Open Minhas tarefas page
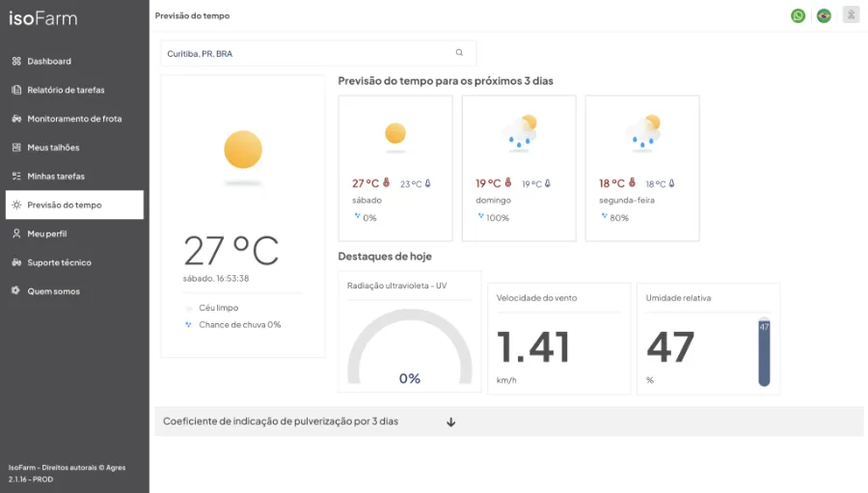The height and width of the screenshot is (493, 868). tap(74, 177)
